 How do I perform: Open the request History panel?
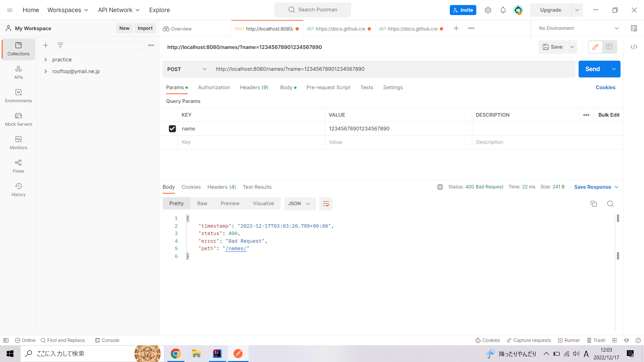click(x=18, y=189)
